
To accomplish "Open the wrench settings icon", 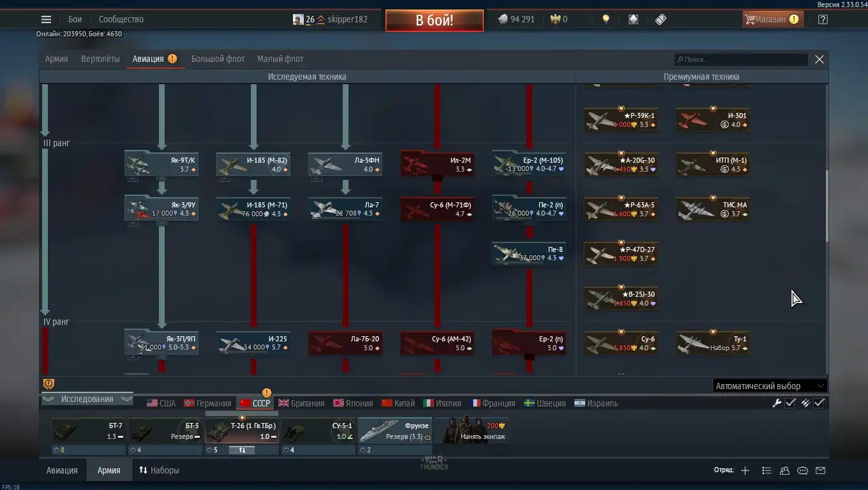I will [777, 403].
